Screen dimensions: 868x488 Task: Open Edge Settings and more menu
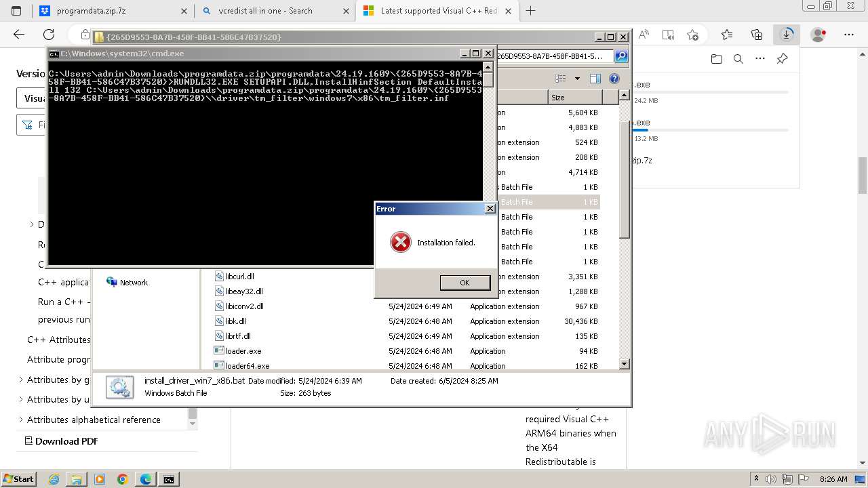coord(849,35)
